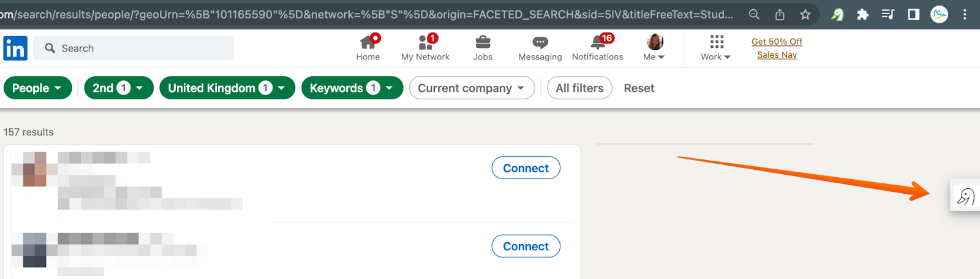Click the floating bird extension widget
Viewport: 980px width, 279px height.
966,196
